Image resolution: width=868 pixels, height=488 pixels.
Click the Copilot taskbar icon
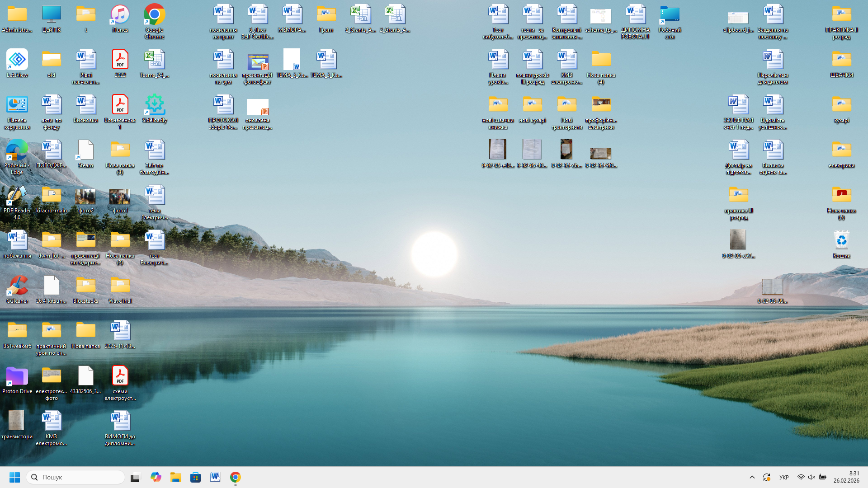(156, 477)
